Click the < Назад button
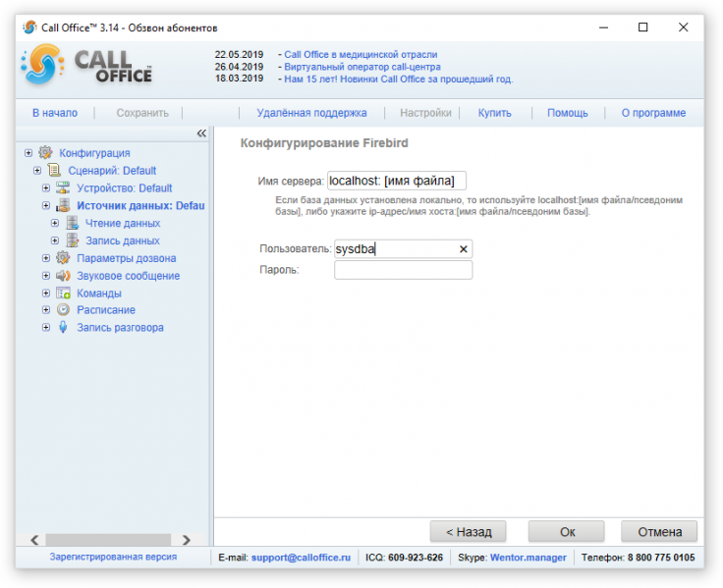 tap(468, 532)
